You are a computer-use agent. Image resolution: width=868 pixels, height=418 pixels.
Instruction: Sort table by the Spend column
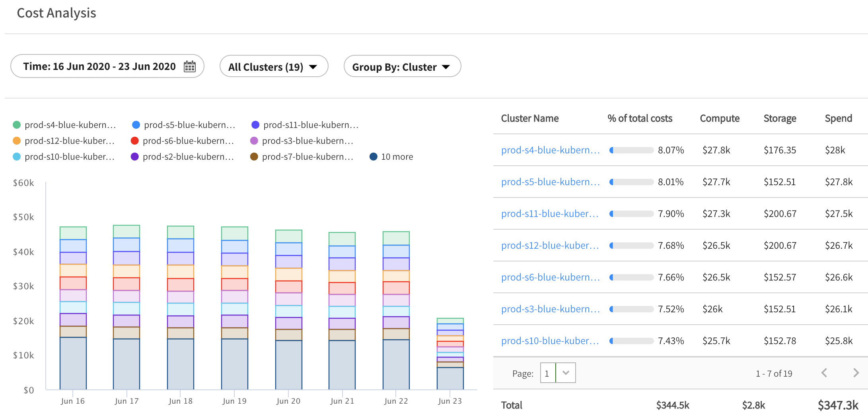coord(838,118)
